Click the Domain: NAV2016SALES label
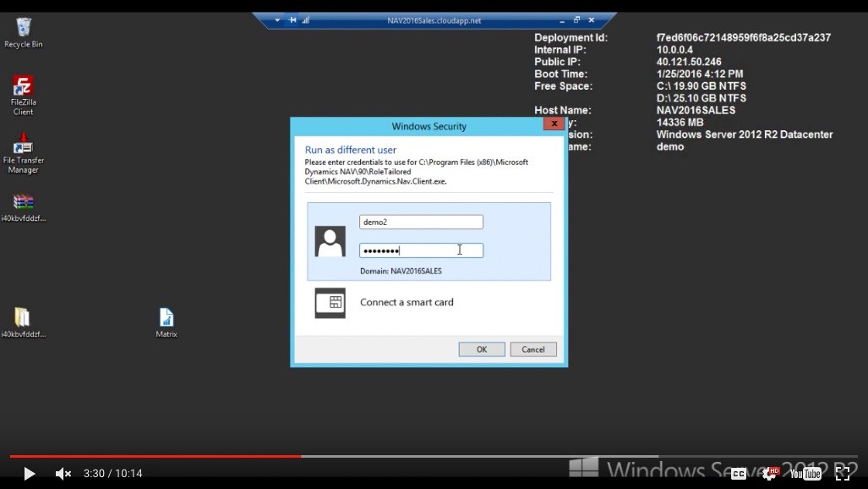Screen dimensions: 868x489 click(x=401, y=271)
